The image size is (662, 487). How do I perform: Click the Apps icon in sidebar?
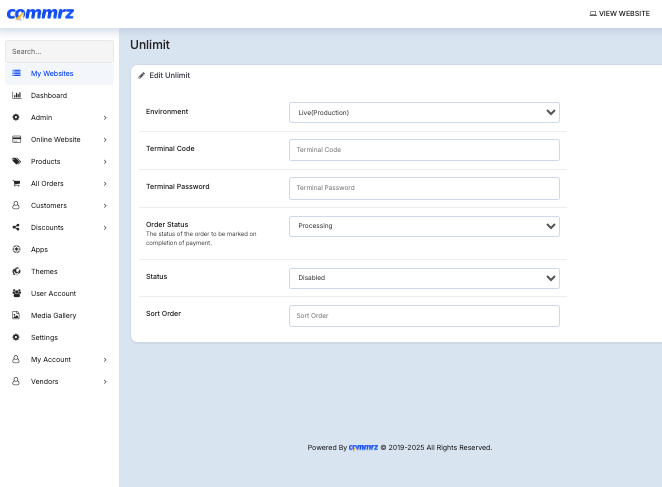pyautogui.click(x=16, y=250)
